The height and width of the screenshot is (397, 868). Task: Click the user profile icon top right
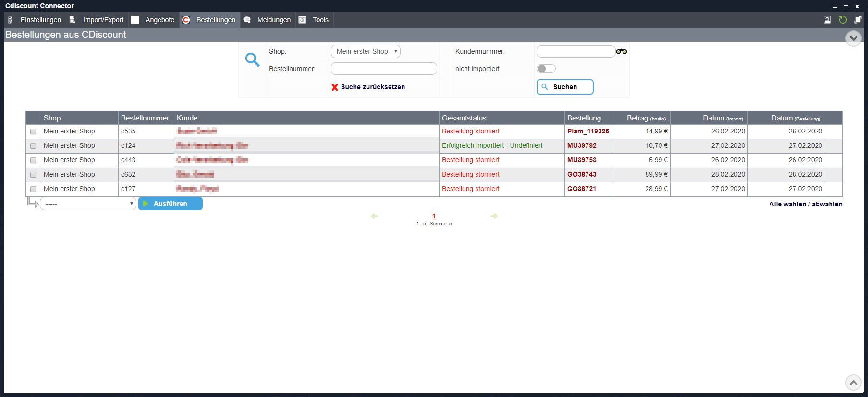pos(827,20)
